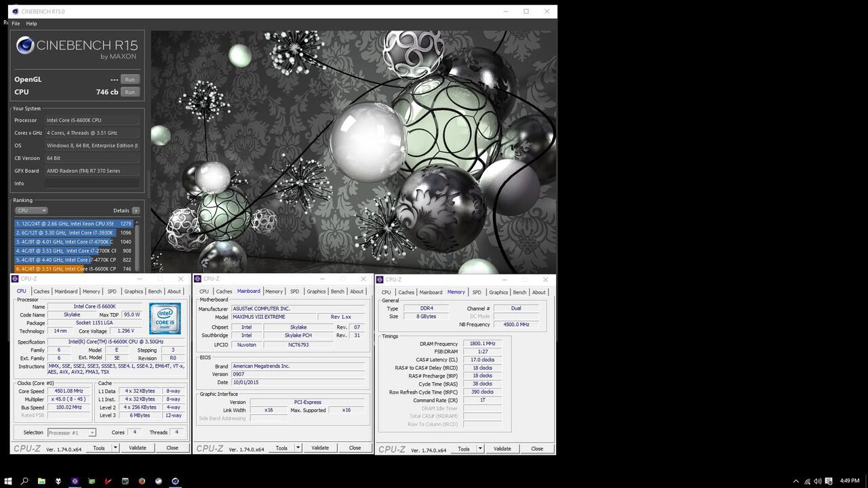Viewport: 868px width, 488px height.
Task: Click Tools button in CPU window
Action: pyautogui.click(x=99, y=447)
